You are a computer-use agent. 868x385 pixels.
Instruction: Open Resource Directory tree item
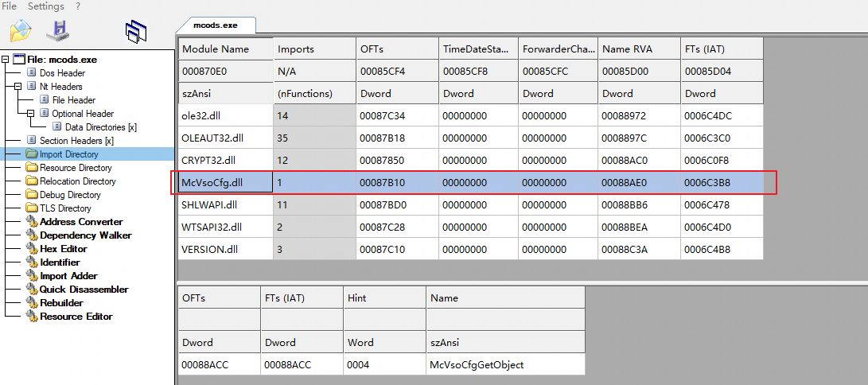coord(76,168)
